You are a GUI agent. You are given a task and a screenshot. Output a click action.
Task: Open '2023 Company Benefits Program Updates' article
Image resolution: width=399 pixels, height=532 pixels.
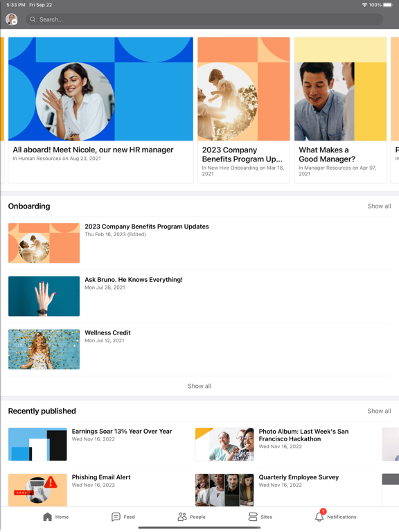147,227
